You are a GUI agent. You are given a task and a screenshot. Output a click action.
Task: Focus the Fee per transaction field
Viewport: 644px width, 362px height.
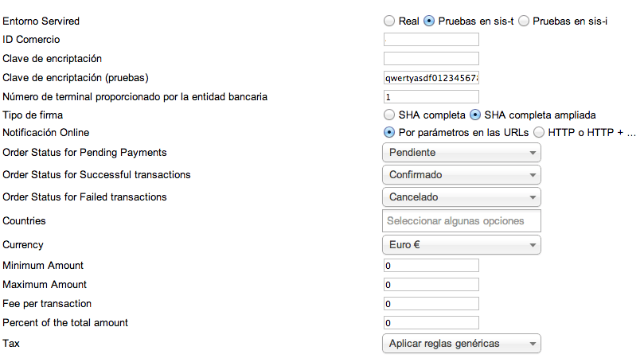[431, 304]
